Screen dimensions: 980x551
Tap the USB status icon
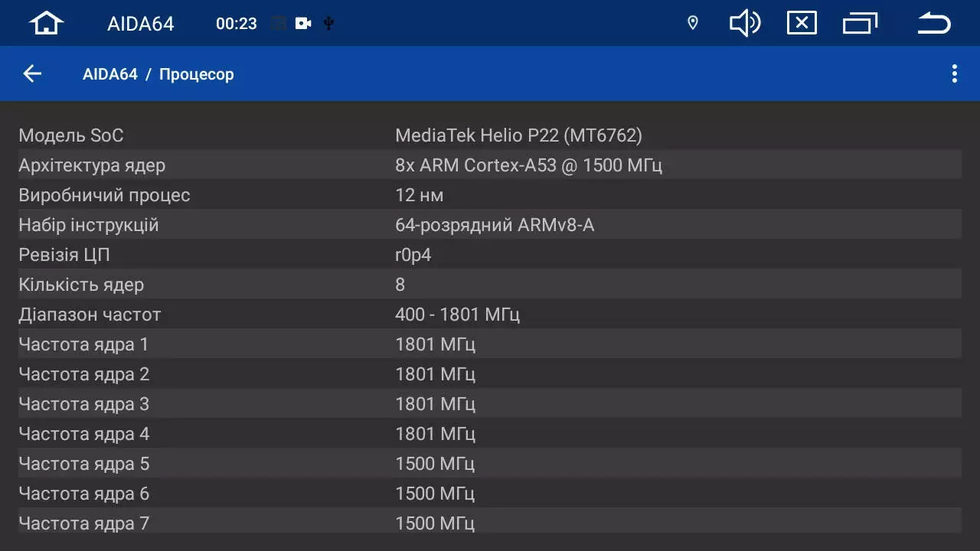(328, 24)
